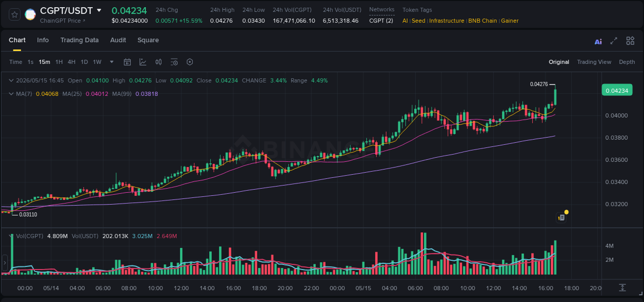Expand the left side panel arrow
The height and width of the screenshot is (302, 644).
click(5, 263)
